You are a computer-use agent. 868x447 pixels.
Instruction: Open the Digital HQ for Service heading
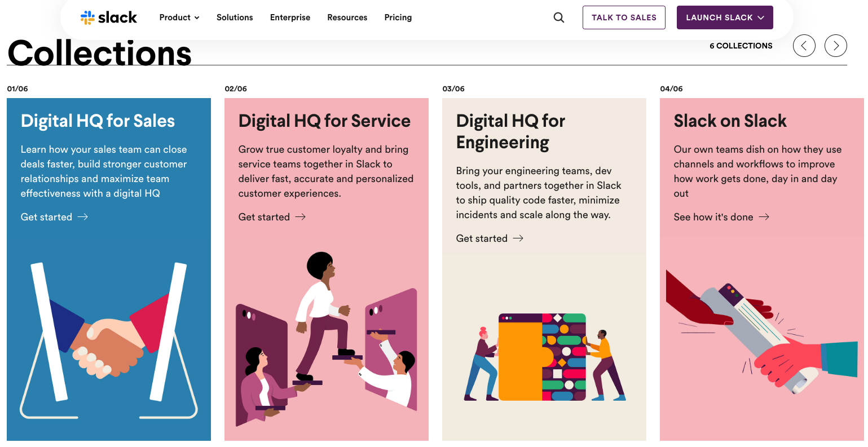[x=324, y=121]
